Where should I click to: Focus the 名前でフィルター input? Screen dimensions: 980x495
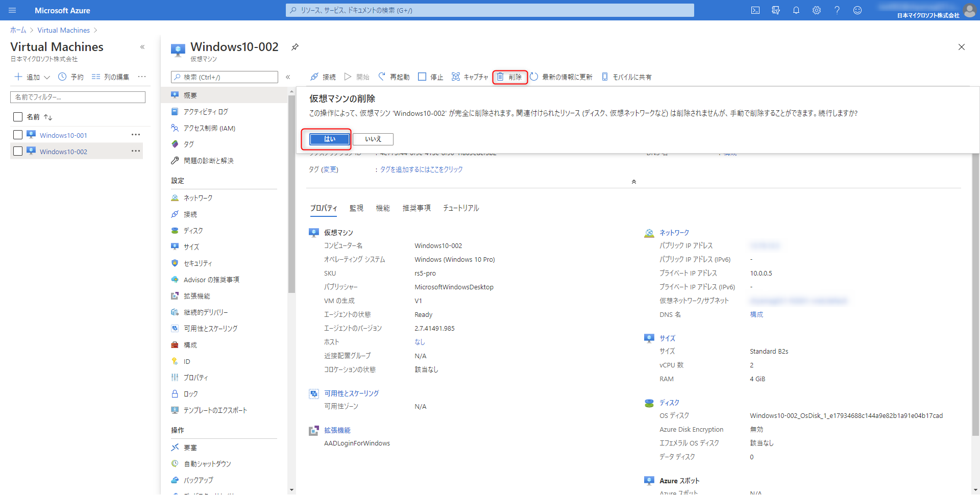click(x=78, y=97)
